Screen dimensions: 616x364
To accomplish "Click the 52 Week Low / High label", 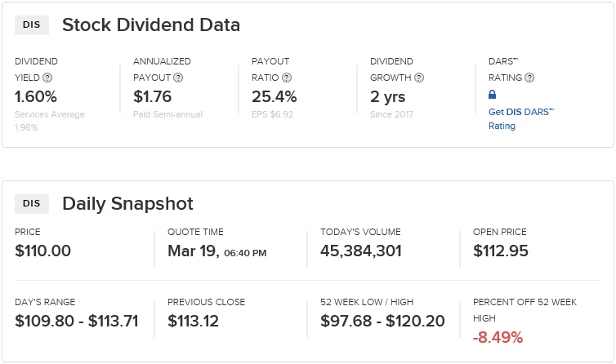I will click(367, 302).
